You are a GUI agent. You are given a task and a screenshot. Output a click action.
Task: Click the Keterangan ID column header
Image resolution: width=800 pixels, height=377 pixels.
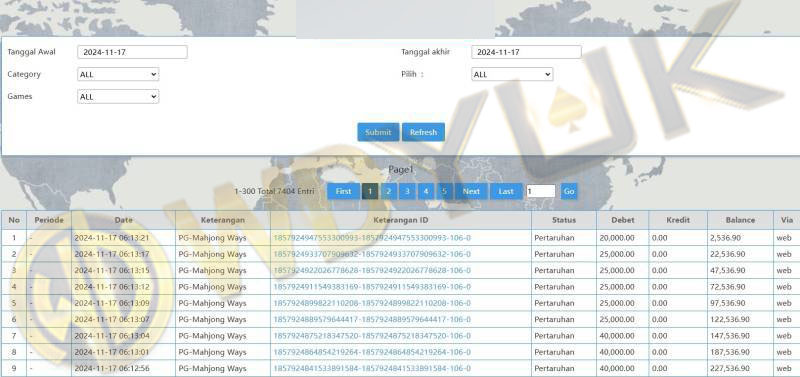click(x=401, y=220)
